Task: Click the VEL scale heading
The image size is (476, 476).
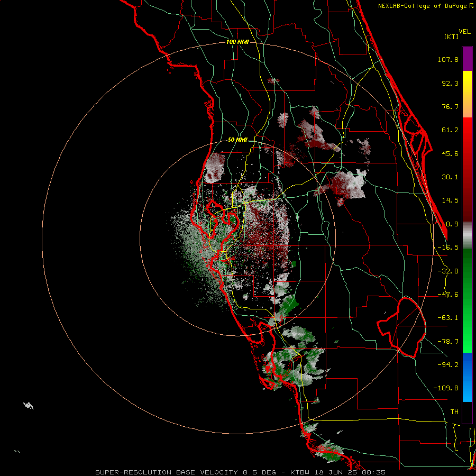Action: click(x=464, y=32)
